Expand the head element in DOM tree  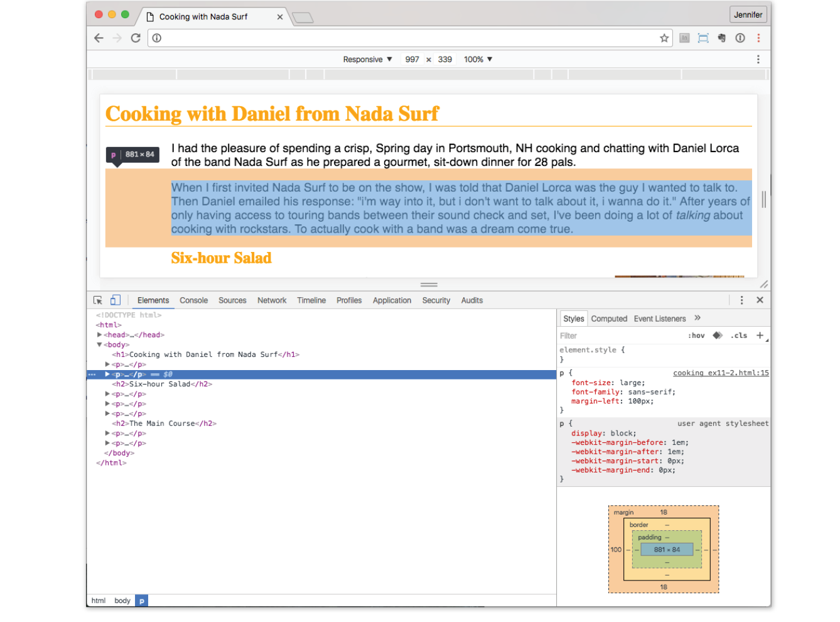100,335
